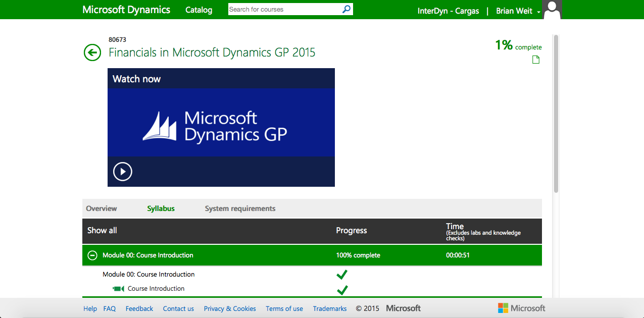Open the Course Introduction lesson
644x318 pixels.
pos(156,289)
